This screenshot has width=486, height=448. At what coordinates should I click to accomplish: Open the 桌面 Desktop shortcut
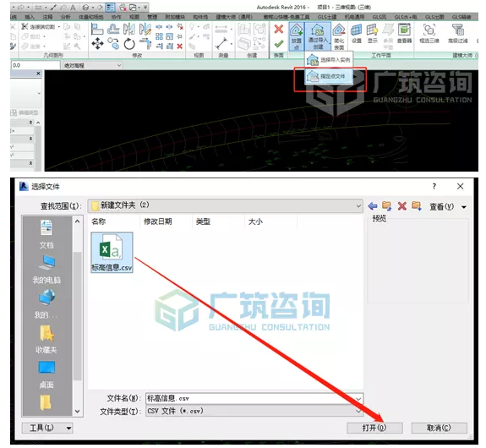tap(46, 374)
